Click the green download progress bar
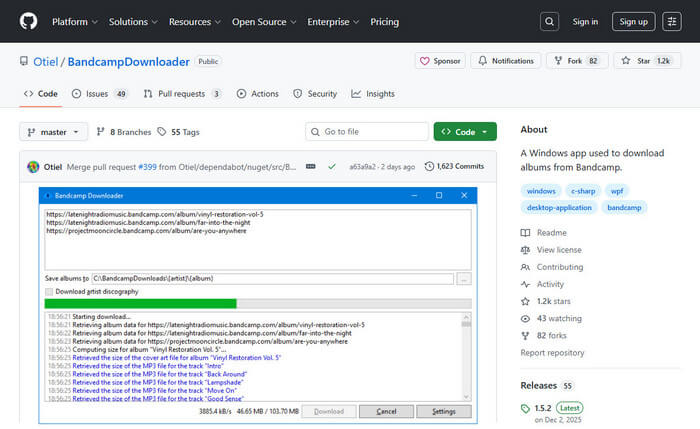 tap(258, 304)
